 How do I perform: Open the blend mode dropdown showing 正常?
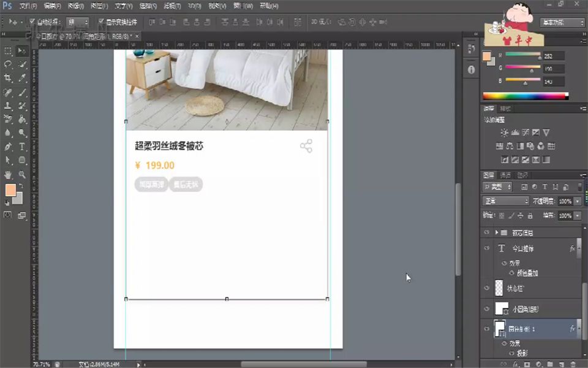click(x=504, y=201)
